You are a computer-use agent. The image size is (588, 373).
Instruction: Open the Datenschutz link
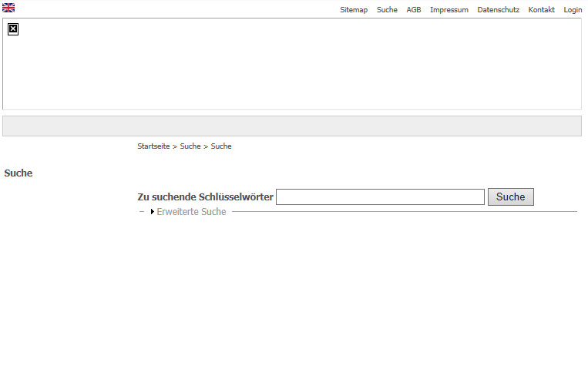coord(498,10)
